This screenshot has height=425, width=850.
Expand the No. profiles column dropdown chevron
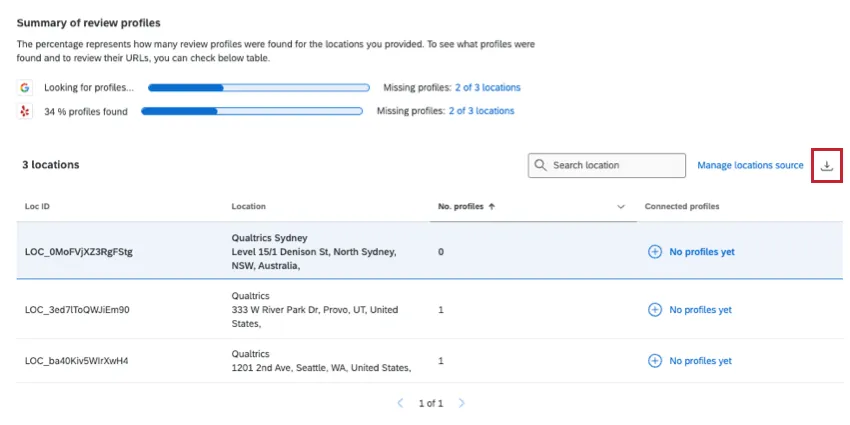click(x=620, y=207)
